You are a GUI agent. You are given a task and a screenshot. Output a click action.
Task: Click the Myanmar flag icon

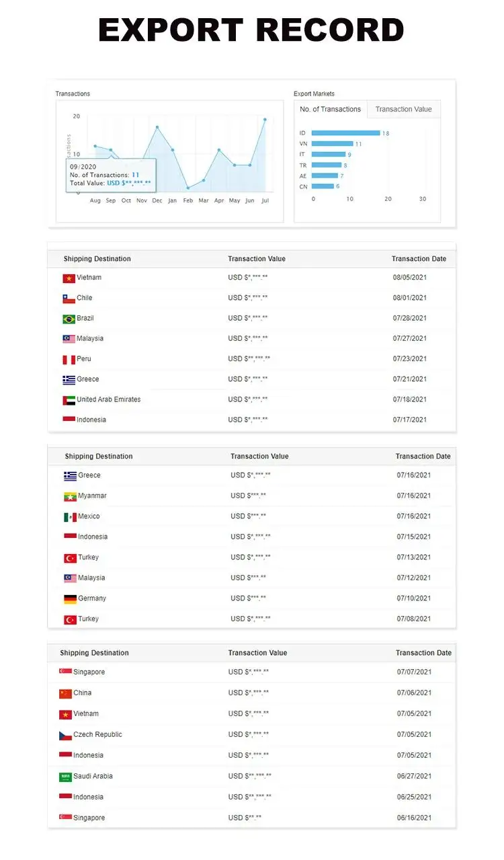point(70,497)
